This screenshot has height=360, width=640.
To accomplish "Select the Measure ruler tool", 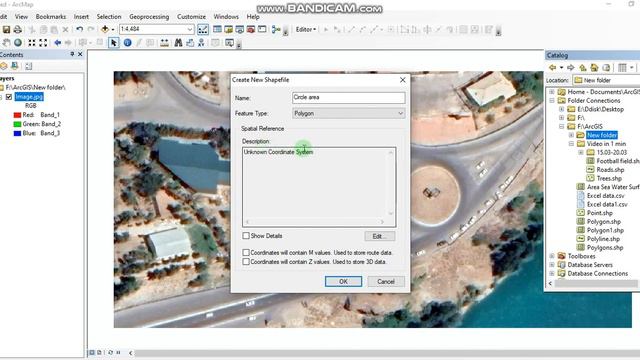I will [164, 42].
